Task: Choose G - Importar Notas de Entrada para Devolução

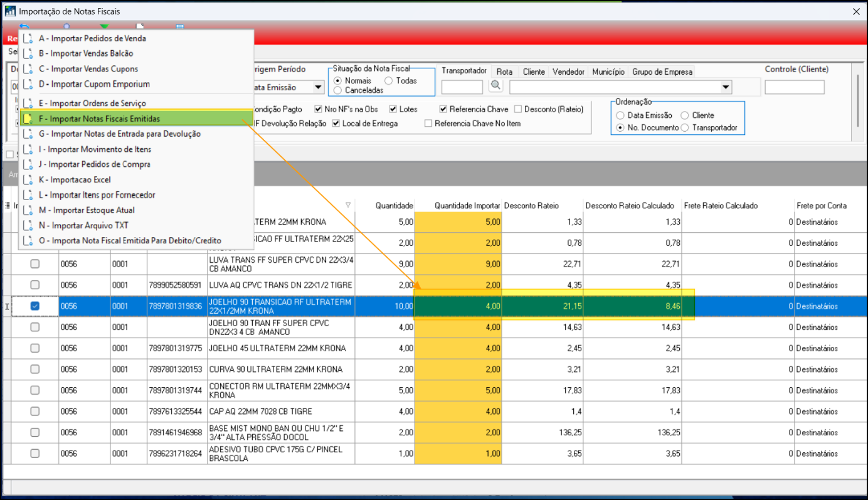Action: pos(137,134)
